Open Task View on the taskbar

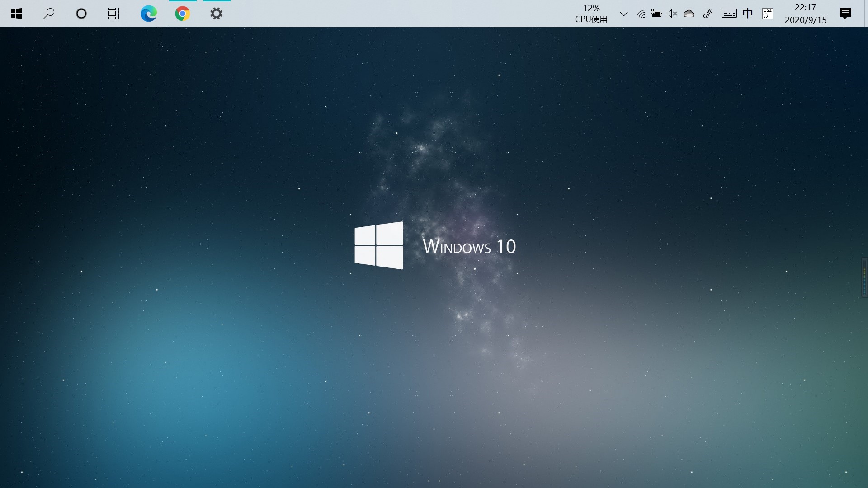pos(114,14)
